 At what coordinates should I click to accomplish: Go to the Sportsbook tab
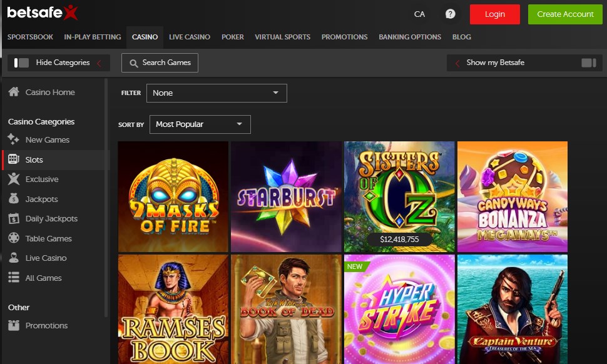pos(30,37)
